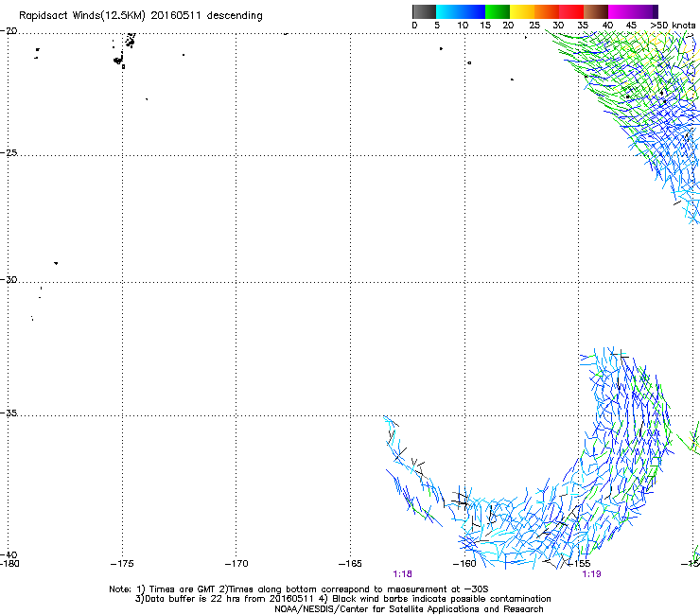The width and height of the screenshot is (700, 615).
Task: Select the orange 25-30 knots legend segment
Action: (547, 11)
